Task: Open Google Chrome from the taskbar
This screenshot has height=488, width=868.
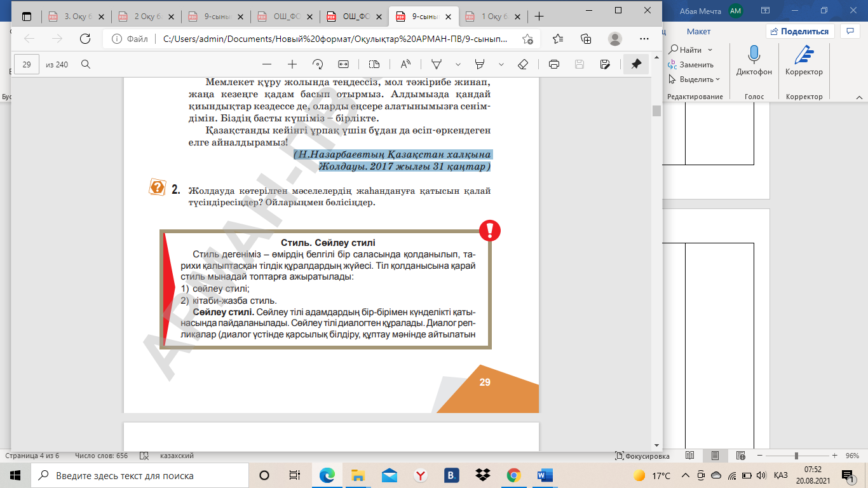Action: point(514,475)
